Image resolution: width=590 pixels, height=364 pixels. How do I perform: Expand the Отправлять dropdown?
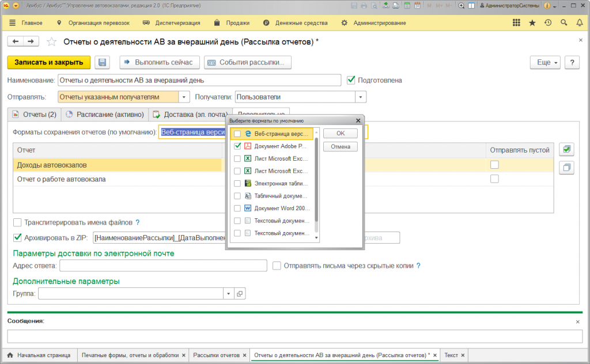[184, 97]
